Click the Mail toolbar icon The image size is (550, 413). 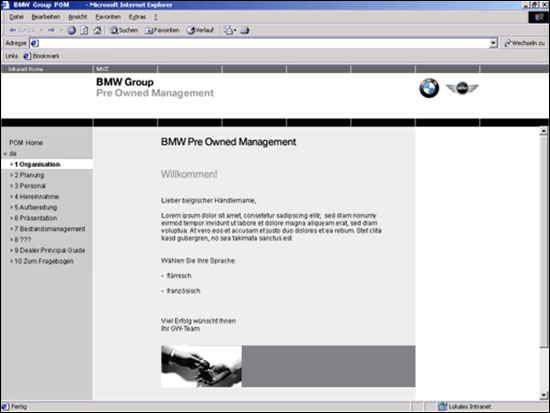[x=228, y=30]
